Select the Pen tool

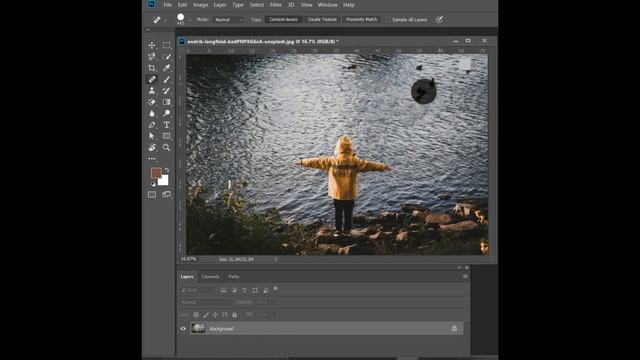pos(152,125)
